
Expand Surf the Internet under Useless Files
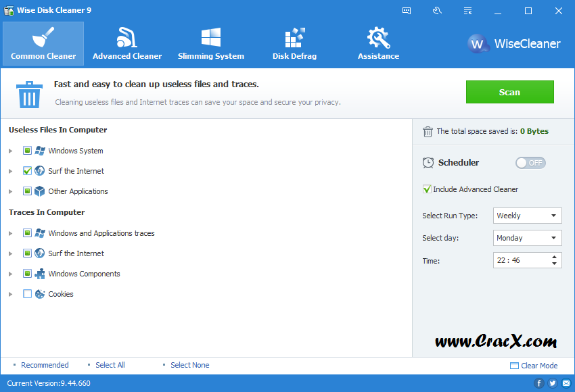click(11, 171)
